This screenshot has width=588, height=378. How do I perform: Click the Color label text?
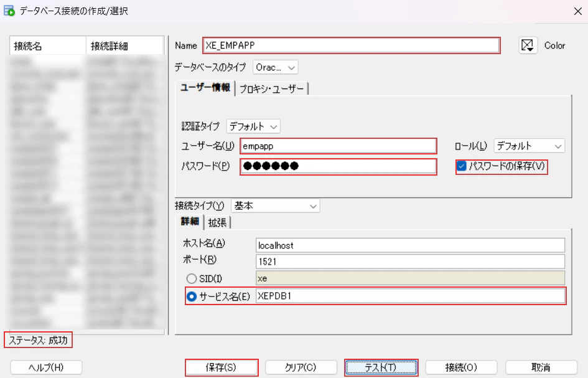(x=554, y=45)
